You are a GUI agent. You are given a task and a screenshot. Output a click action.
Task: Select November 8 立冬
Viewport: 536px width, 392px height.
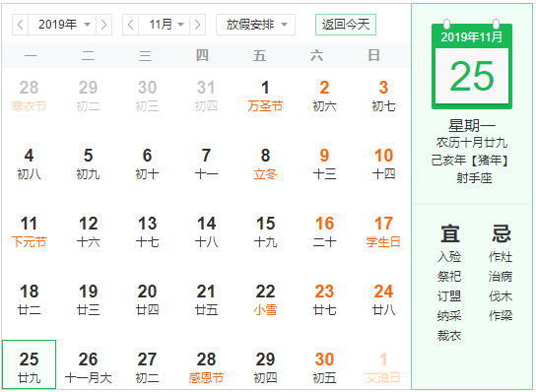tap(265, 164)
